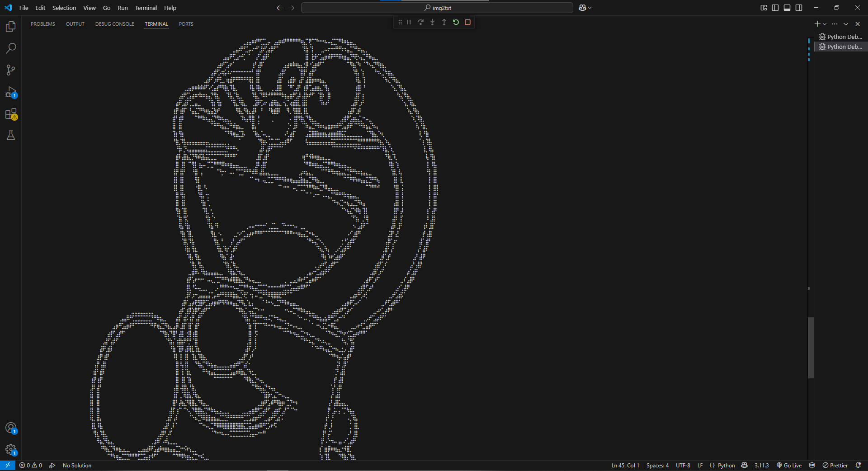
Task: Switch to the PROBLEMS tab
Action: tap(43, 24)
